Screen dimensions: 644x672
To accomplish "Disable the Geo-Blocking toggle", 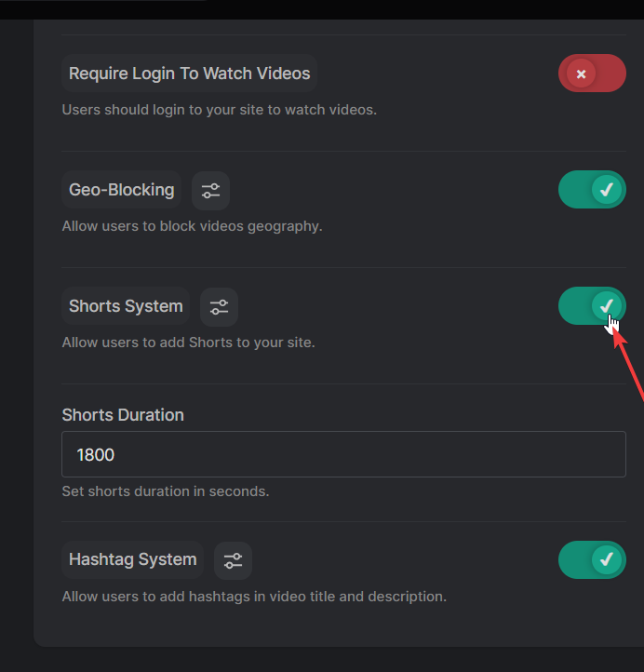I will [592, 190].
